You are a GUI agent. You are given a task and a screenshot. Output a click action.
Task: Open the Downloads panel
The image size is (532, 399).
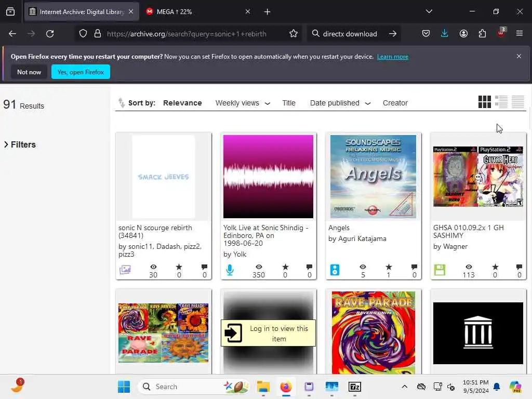click(445, 33)
